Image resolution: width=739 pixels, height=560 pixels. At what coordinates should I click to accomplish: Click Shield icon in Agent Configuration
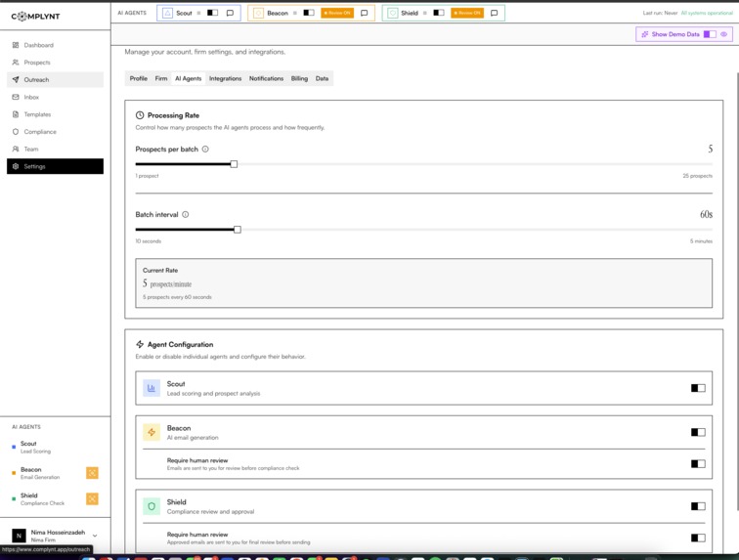click(152, 506)
